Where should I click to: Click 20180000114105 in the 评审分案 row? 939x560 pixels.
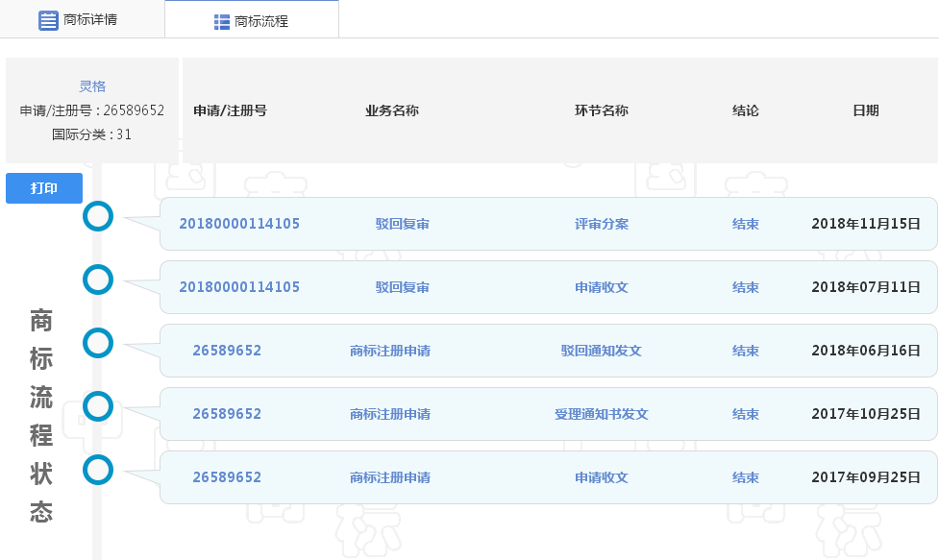pos(239,224)
